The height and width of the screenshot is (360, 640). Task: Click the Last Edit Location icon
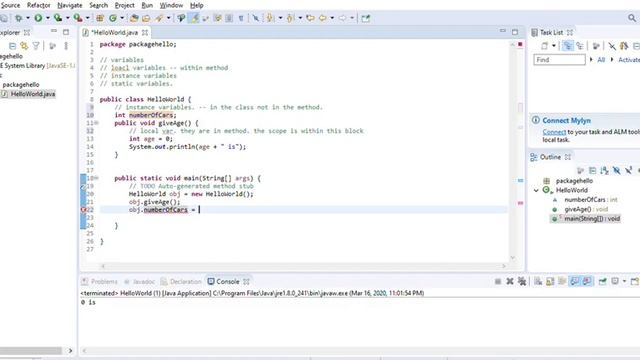[311, 18]
